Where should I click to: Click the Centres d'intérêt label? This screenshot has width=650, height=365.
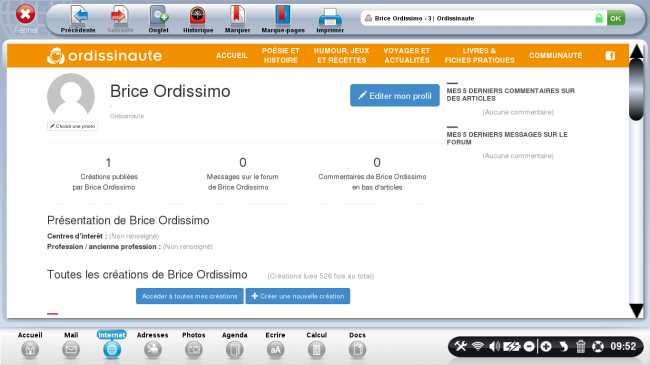tap(77, 236)
